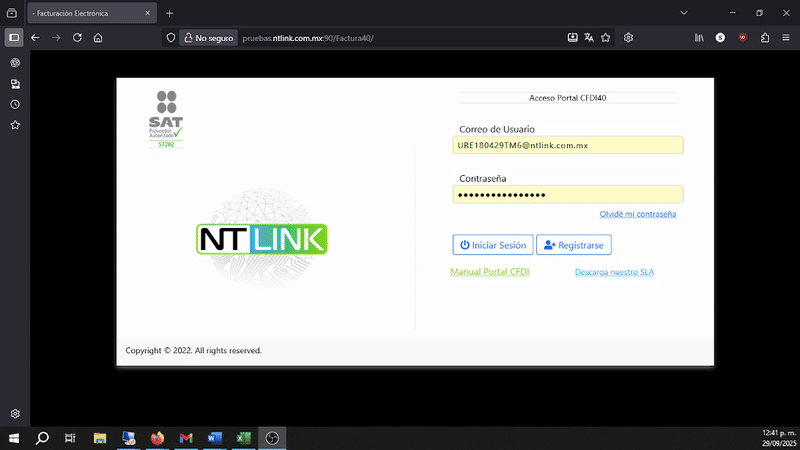This screenshot has height=450, width=800.
Task: Open Word from taskbar
Action: 214,438
